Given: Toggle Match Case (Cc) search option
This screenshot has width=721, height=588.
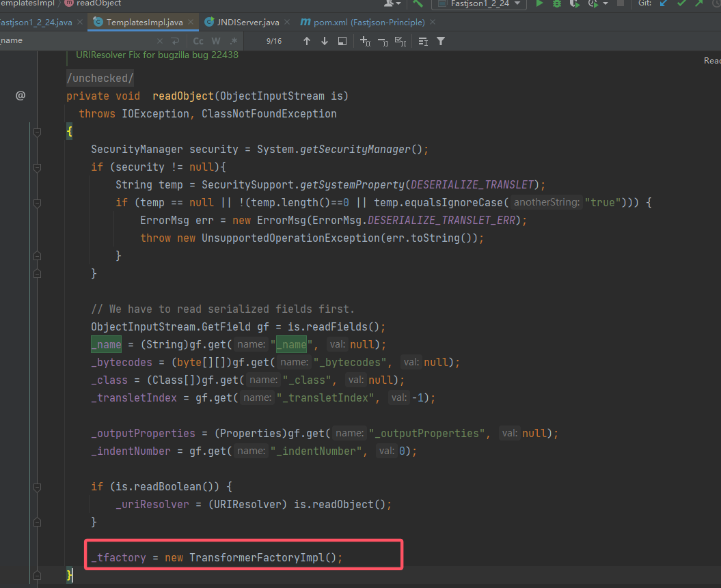Looking at the screenshot, I should click(x=198, y=42).
